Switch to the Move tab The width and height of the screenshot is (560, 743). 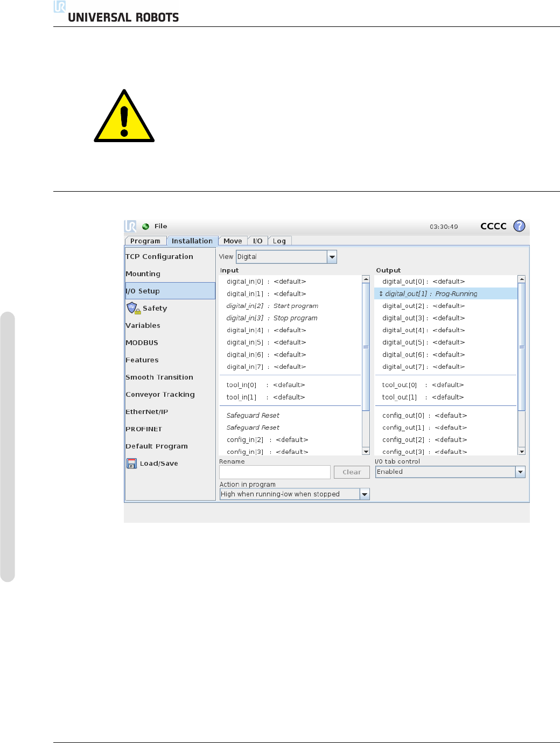(x=233, y=241)
